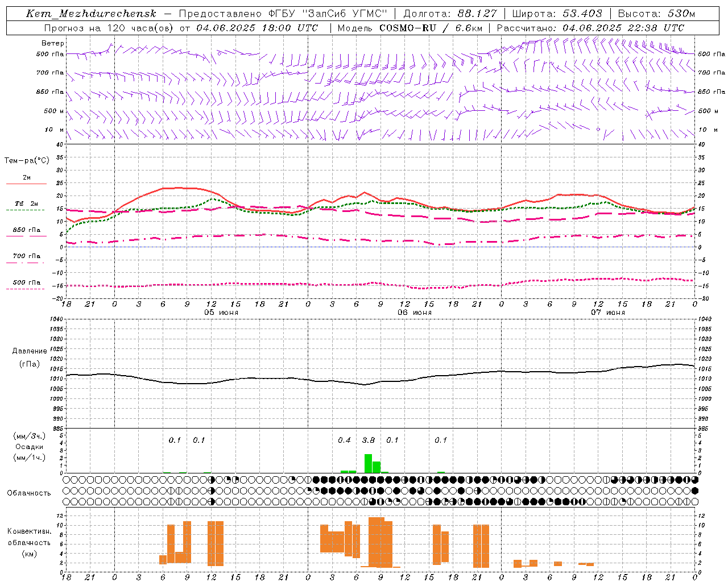
Task: Click the latitude value Широта: 53.403
Action: pyautogui.click(x=557, y=14)
